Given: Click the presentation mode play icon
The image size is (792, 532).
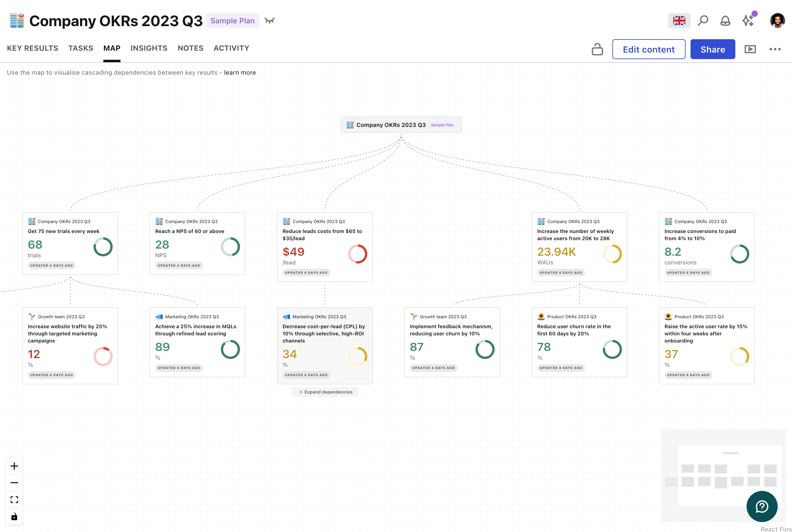Looking at the screenshot, I should click(750, 49).
